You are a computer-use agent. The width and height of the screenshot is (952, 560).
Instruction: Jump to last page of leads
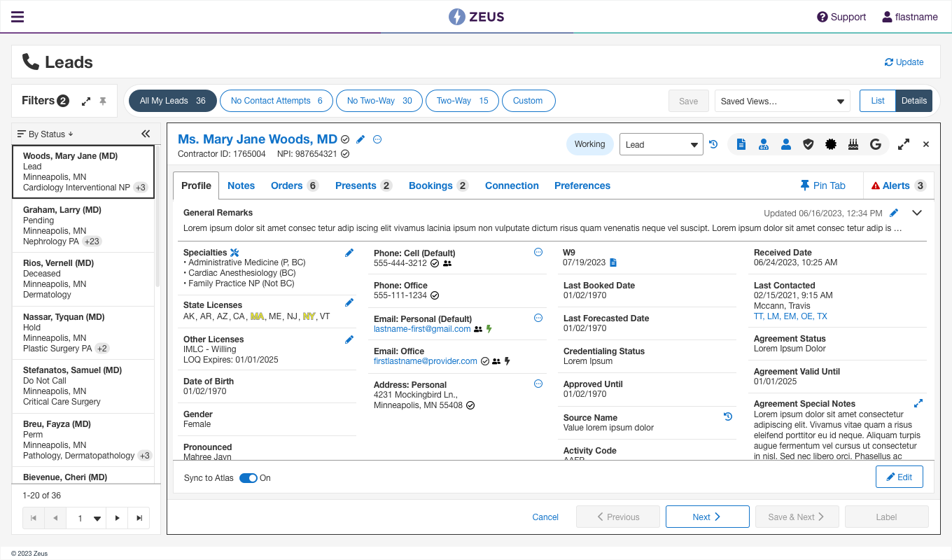click(x=139, y=518)
